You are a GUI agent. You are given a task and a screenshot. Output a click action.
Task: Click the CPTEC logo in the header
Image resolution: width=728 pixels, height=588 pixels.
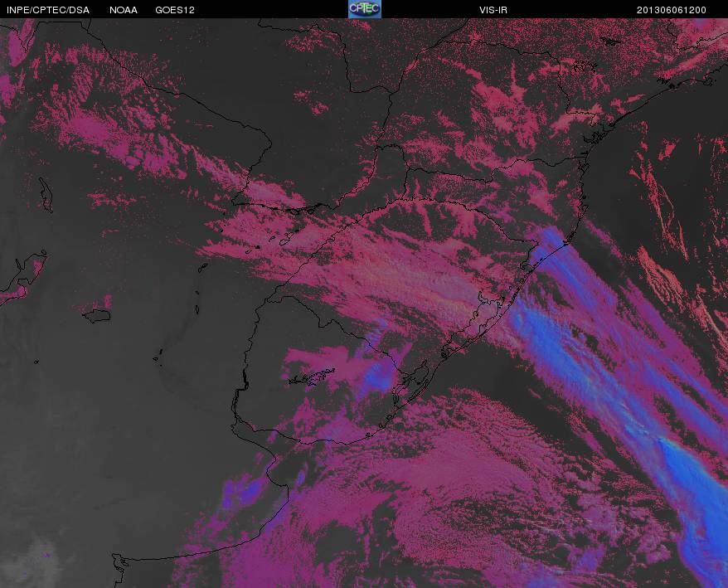click(x=365, y=9)
